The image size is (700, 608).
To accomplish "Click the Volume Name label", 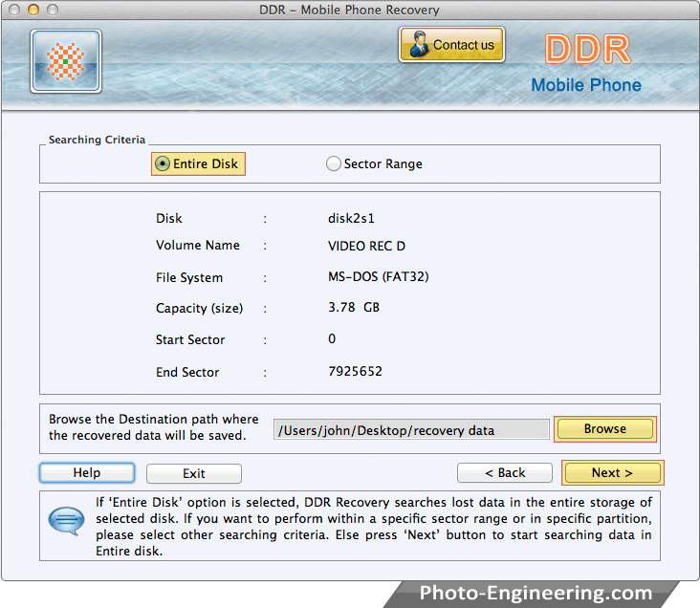I will click(198, 245).
